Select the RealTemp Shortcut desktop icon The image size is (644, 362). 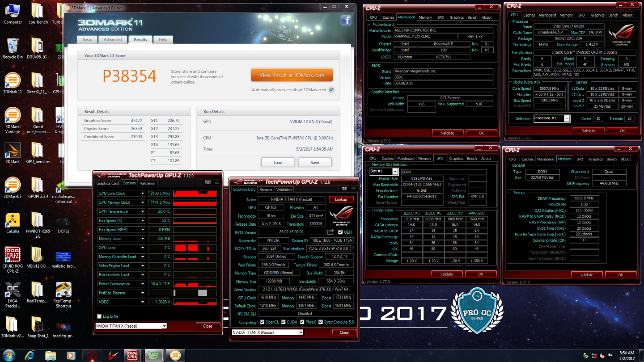64,295
